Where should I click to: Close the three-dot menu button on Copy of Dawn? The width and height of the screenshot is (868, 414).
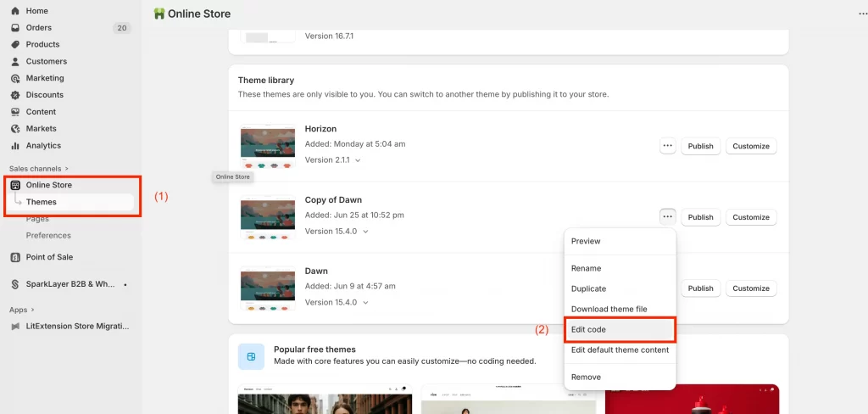click(668, 216)
